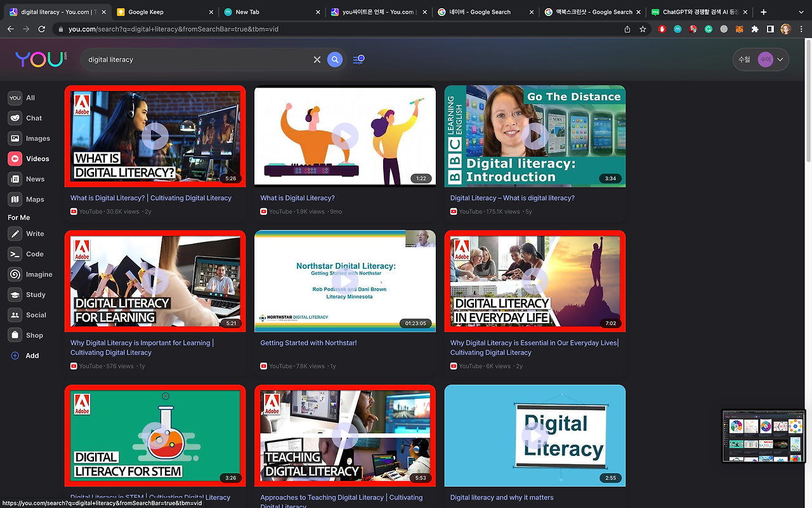Open the Shop app in sidebar

pos(26,335)
